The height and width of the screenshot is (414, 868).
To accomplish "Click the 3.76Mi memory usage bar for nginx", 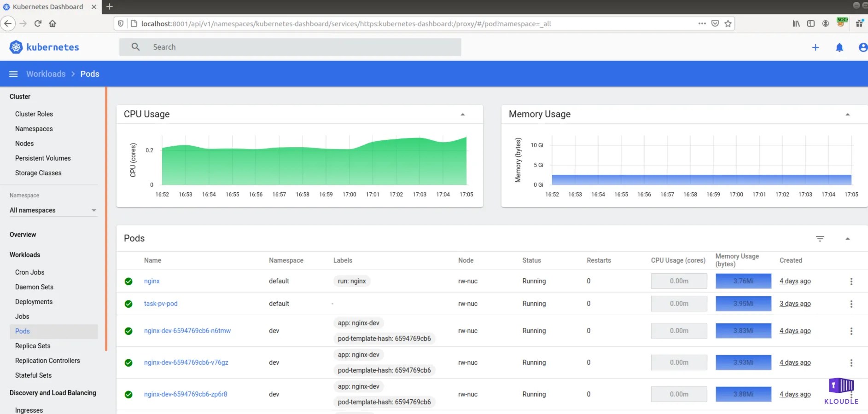I will 743,281.
